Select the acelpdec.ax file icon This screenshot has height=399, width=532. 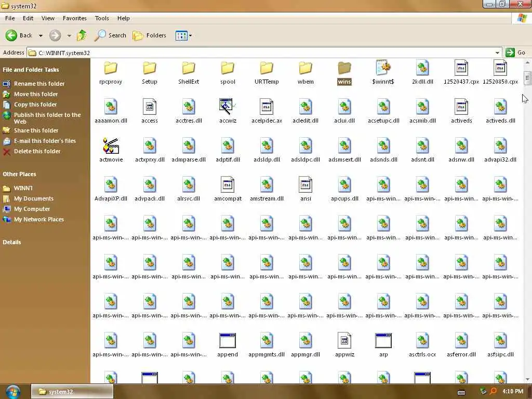(x=267, y=107)
